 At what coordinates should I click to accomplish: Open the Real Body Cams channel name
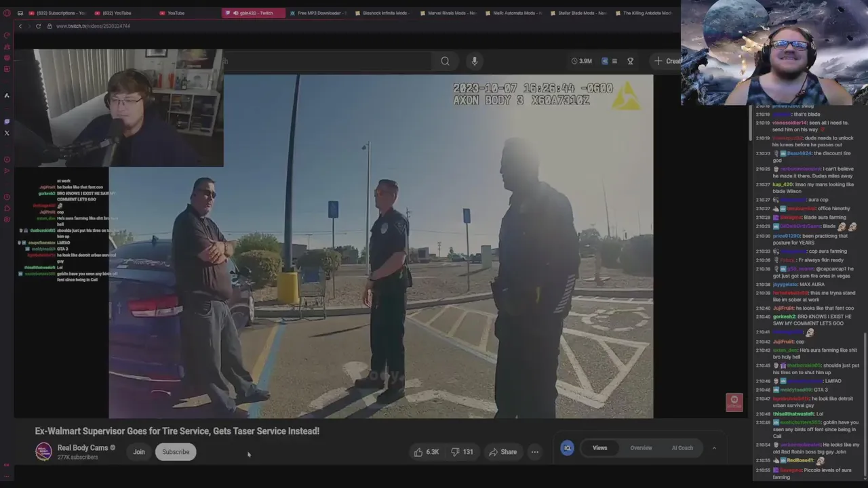point(83,448)
